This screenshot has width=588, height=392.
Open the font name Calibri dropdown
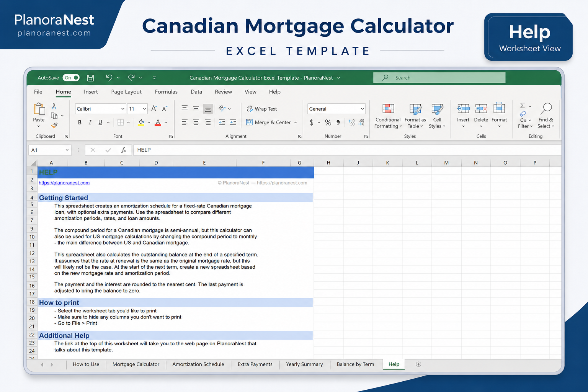(123, 109)
